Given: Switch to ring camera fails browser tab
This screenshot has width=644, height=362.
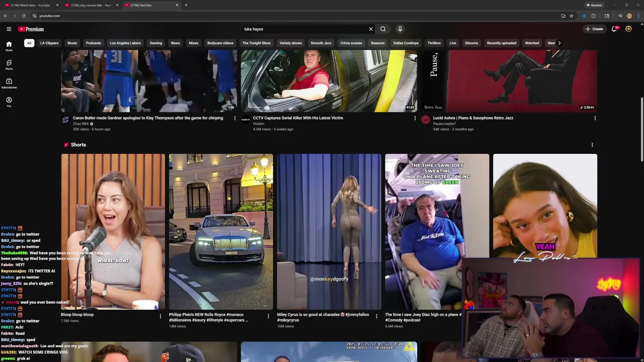Looking at the screenshot, I should (x=91, y=5).
